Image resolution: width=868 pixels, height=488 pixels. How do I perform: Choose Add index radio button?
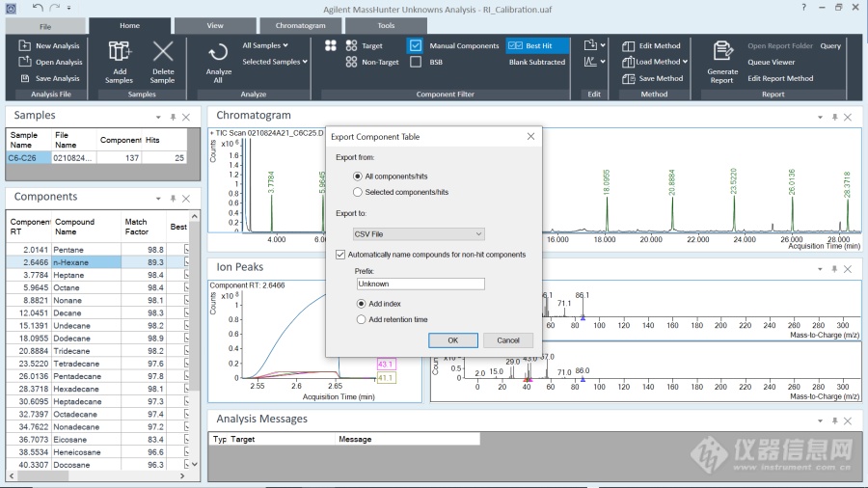(361, 304)
